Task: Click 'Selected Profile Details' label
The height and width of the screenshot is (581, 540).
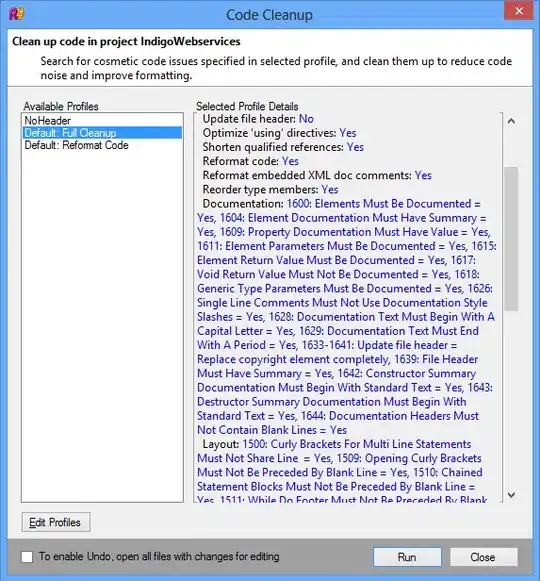Action: [x=247, y=106]
